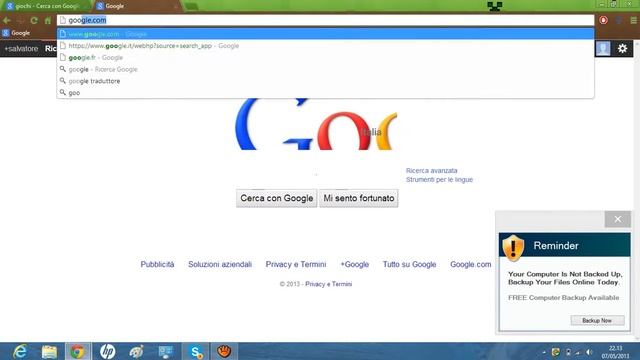The height and width of the screenshot is (360, 640).
Task: Click 'Privacy e Termini' in footer links row
Action: click(x=296, y=264)
